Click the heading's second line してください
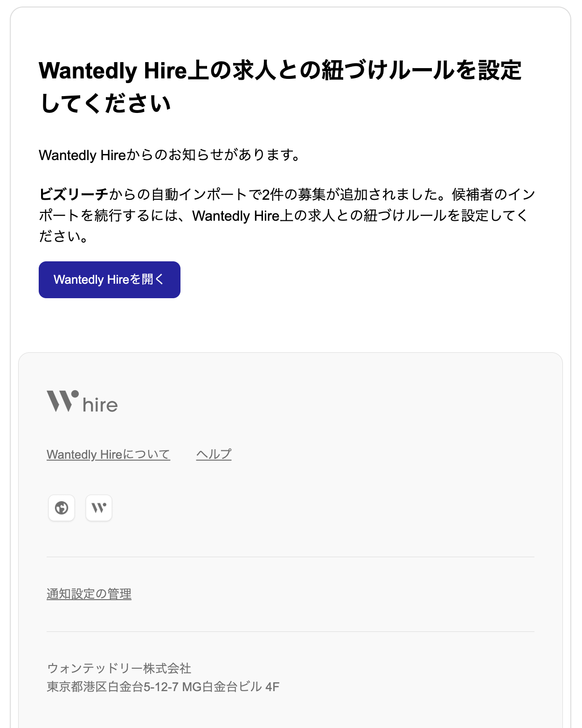This screenshot has width=582, height=728. point(105,104)
